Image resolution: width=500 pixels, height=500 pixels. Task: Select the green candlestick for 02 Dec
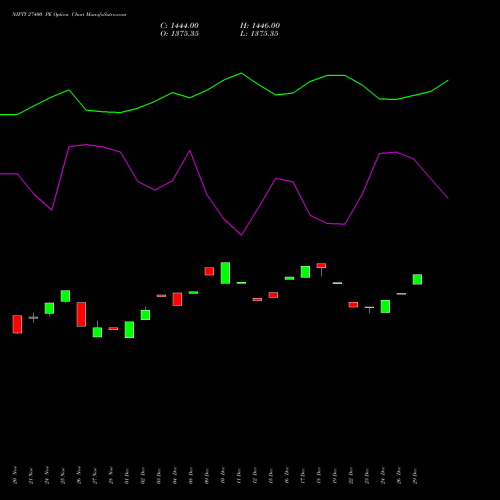[x=145, y=315]
